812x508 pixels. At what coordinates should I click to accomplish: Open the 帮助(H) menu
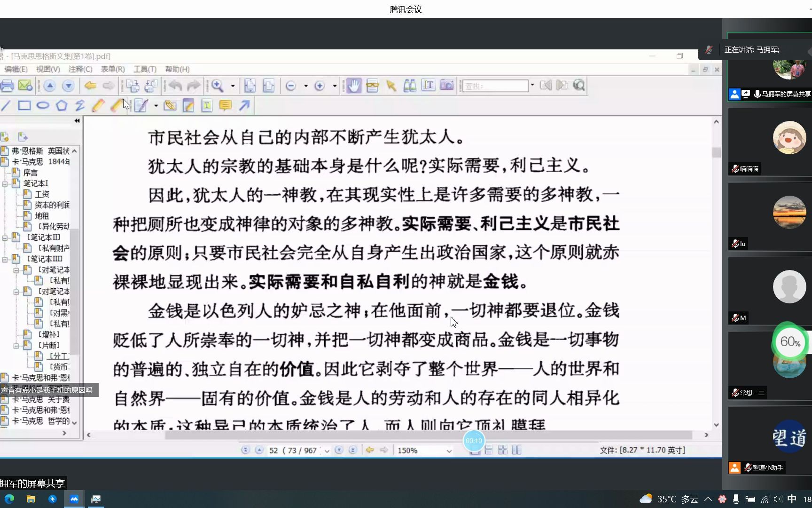click(177, 69)
